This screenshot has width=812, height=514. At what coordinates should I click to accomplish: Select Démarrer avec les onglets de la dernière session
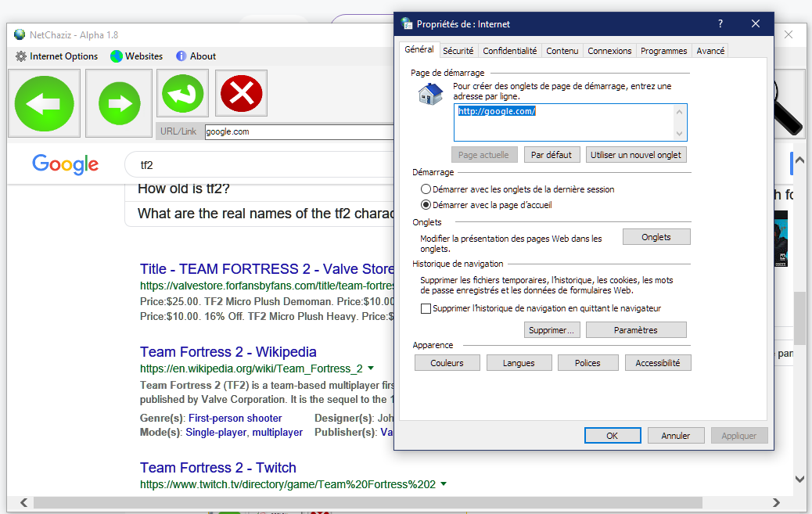518,189
